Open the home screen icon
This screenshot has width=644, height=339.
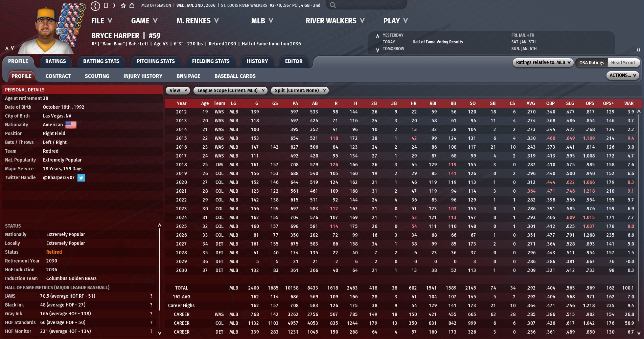(132, 5)
